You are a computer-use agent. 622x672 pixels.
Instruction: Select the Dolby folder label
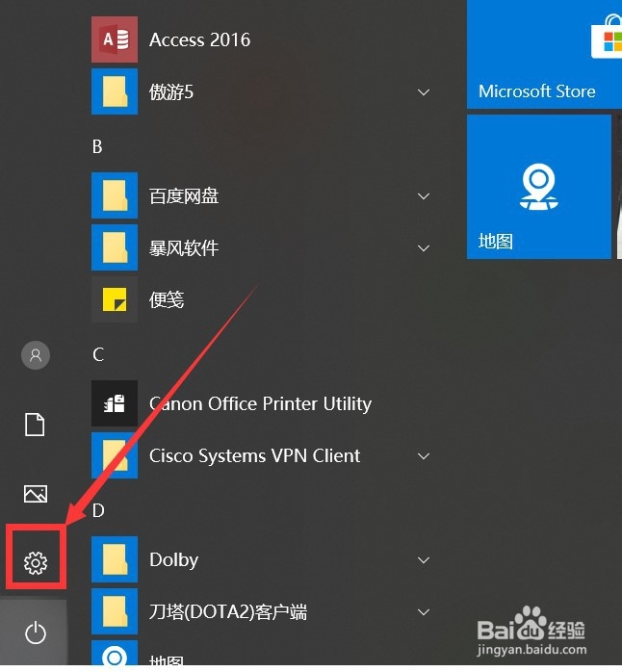[173, 560]
